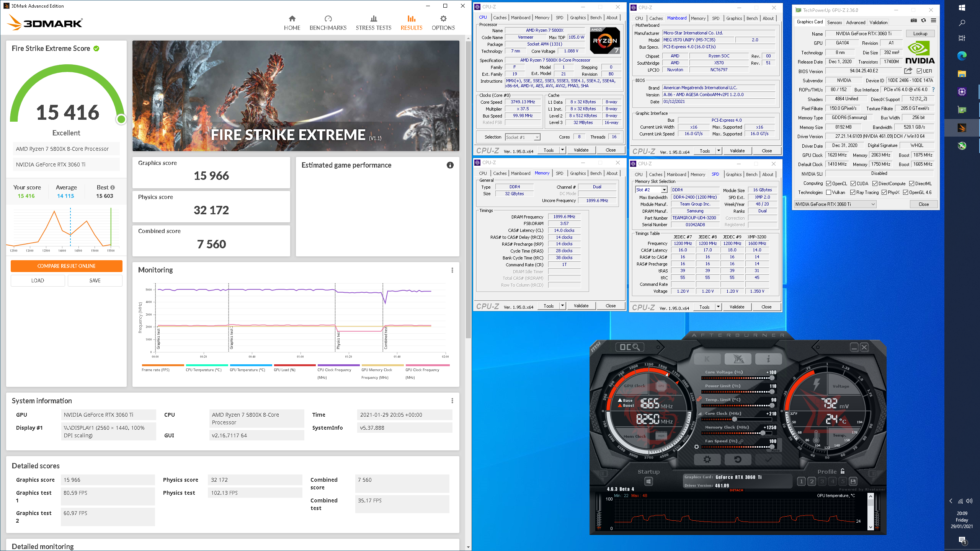Open Home in the 3DMark navigation
The width and height of the screenshot is (980, 551).
pos(292,23)
